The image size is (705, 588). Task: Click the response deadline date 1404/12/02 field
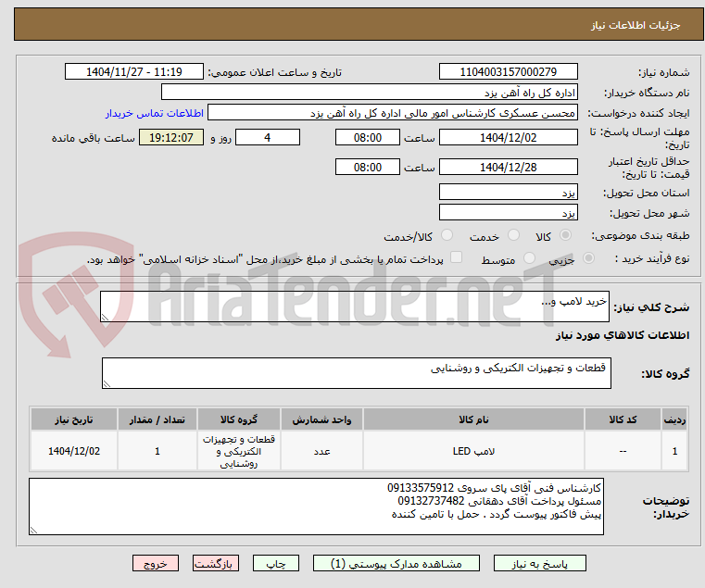pos(508,137)
